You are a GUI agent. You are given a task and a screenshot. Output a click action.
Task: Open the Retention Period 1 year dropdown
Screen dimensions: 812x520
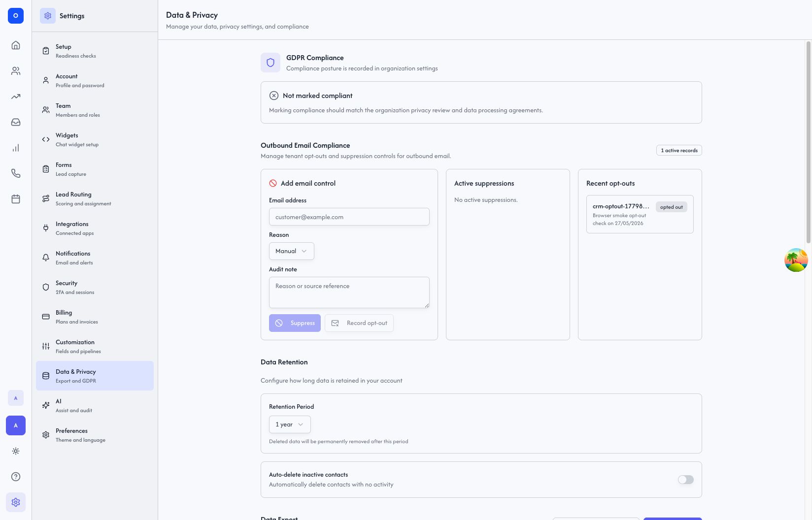click(290, 424)
